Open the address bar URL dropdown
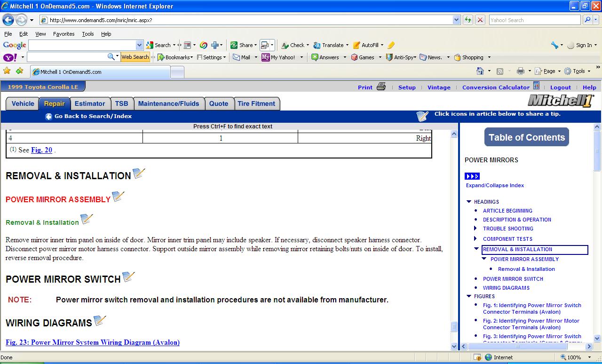Screen dimensions: 602x364 coord(456,20)
